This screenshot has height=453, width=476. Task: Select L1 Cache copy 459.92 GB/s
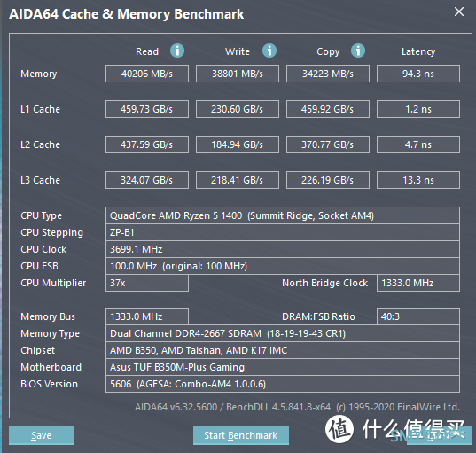pos(328,109)
